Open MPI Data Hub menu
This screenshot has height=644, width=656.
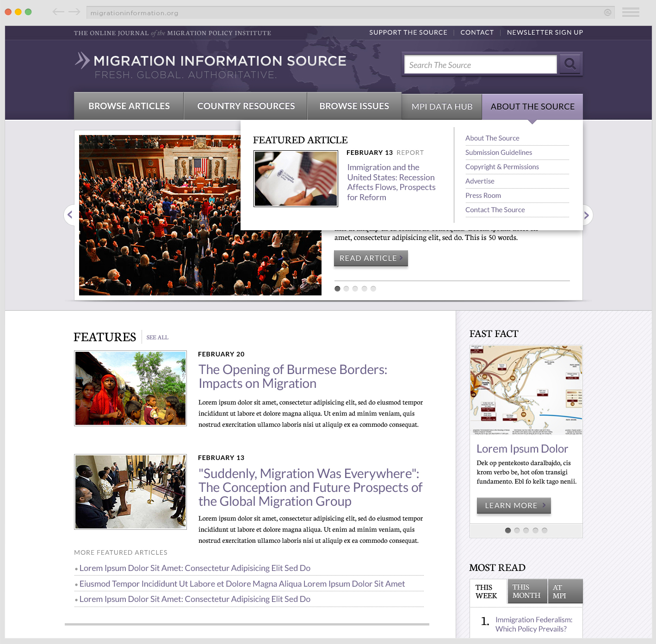(442, 107)
